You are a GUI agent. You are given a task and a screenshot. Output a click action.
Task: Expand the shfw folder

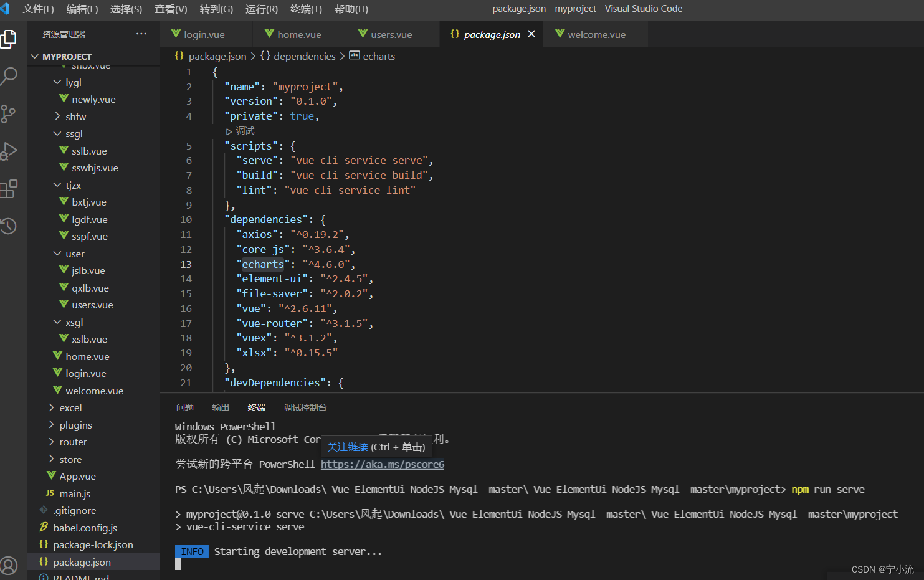[x=93, y=116]
